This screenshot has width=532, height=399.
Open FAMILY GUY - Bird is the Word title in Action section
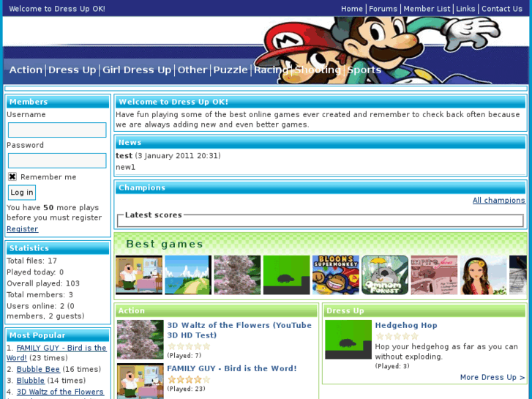click(x=232, y=368)
